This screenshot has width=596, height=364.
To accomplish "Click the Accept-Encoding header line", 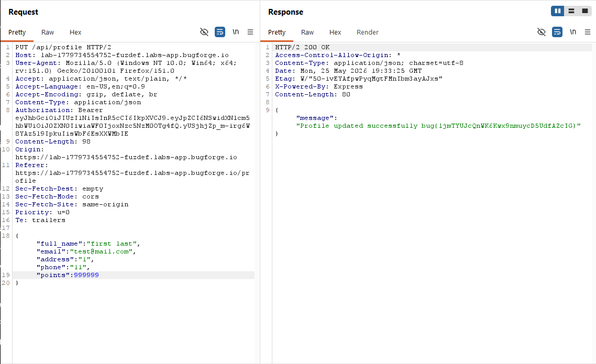I will 86,94.
